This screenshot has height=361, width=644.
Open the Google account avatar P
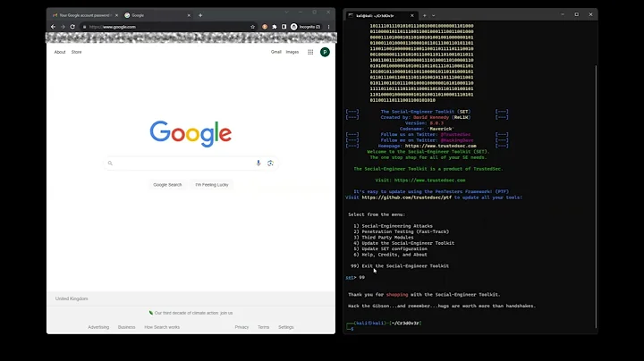pyautogui.click(x=325, y=52)
